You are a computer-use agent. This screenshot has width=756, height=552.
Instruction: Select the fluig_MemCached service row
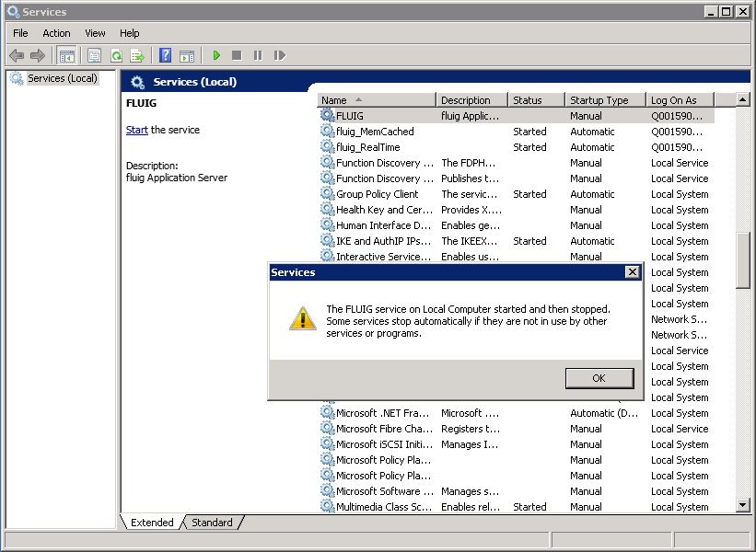pyautogui.click(x=375, y=132)
